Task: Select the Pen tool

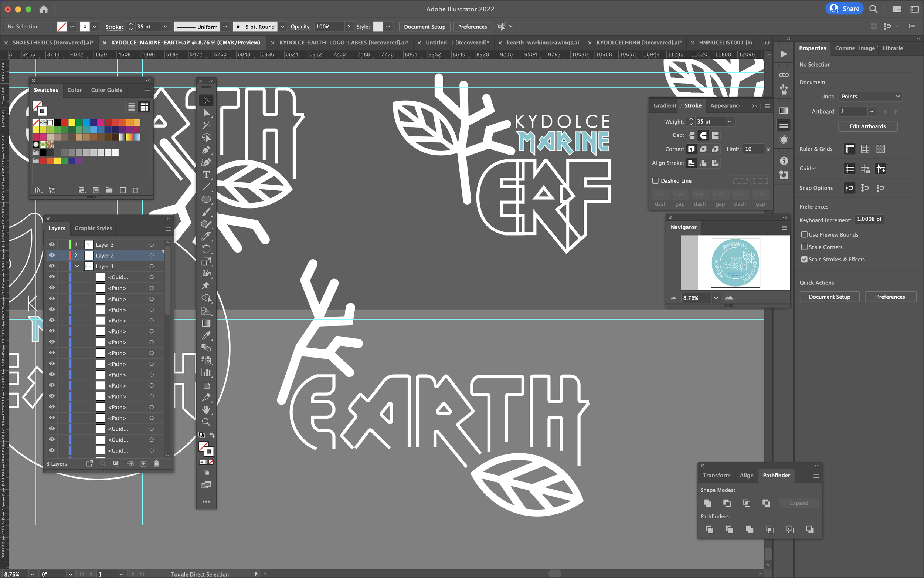Action: 206,150
